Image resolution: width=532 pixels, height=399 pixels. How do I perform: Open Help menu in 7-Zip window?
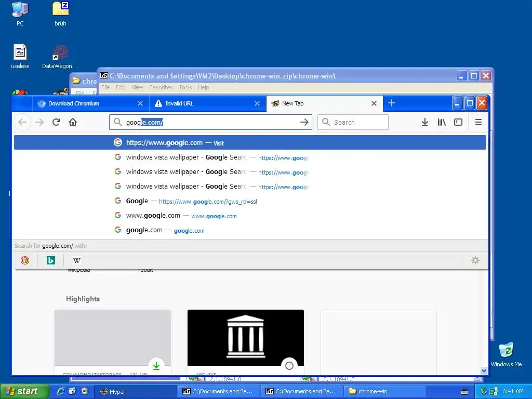[x=203, y=87]
